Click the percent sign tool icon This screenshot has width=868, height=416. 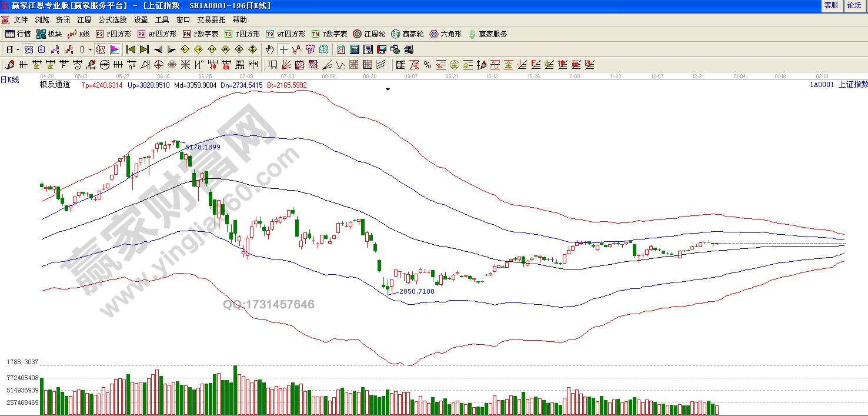pyautogui.click(x=427, y=65)
